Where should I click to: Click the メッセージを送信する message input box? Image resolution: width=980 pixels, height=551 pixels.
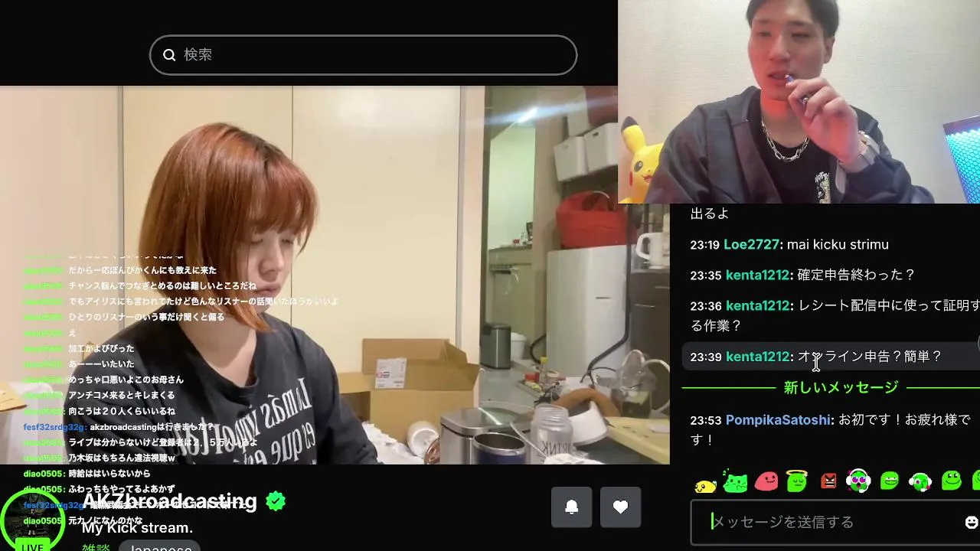[827, 522]
